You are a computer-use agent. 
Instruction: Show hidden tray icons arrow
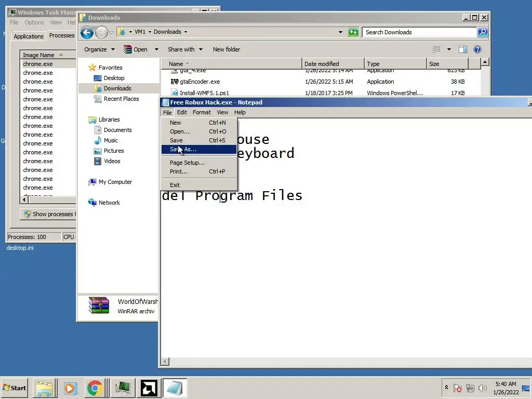point(446,388)
